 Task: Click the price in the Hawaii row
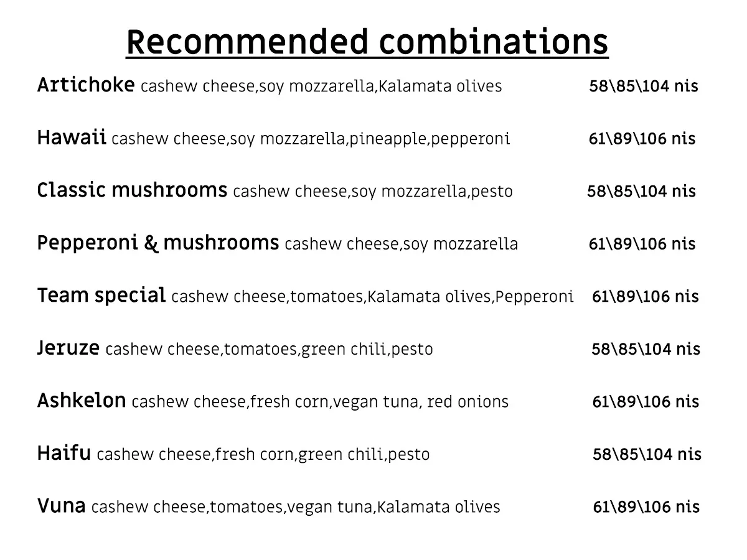pos(642,138)
